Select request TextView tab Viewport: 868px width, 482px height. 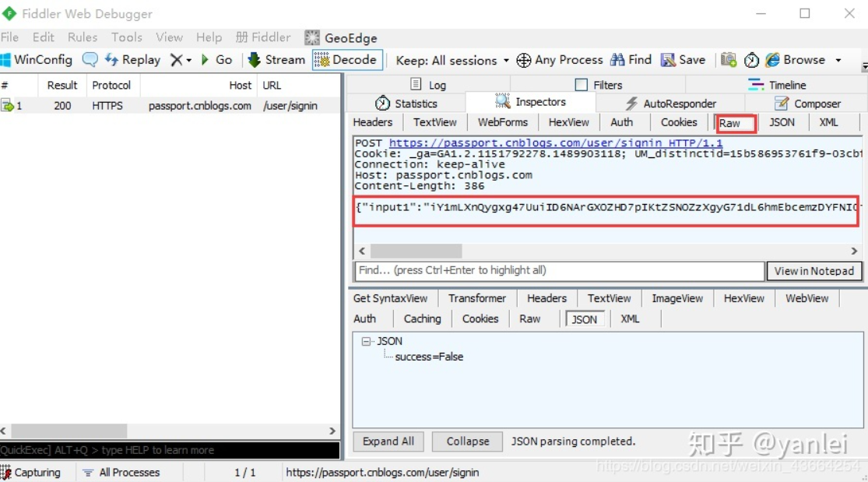point(434,122)
